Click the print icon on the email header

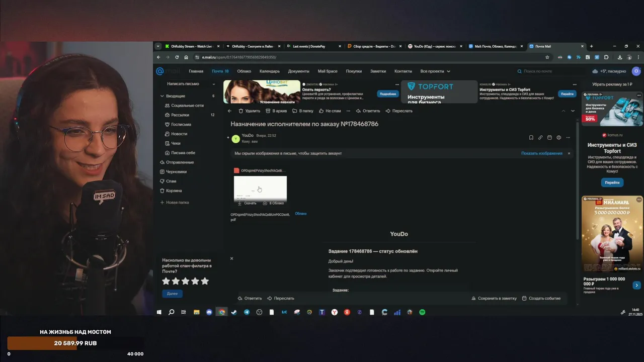558,137
